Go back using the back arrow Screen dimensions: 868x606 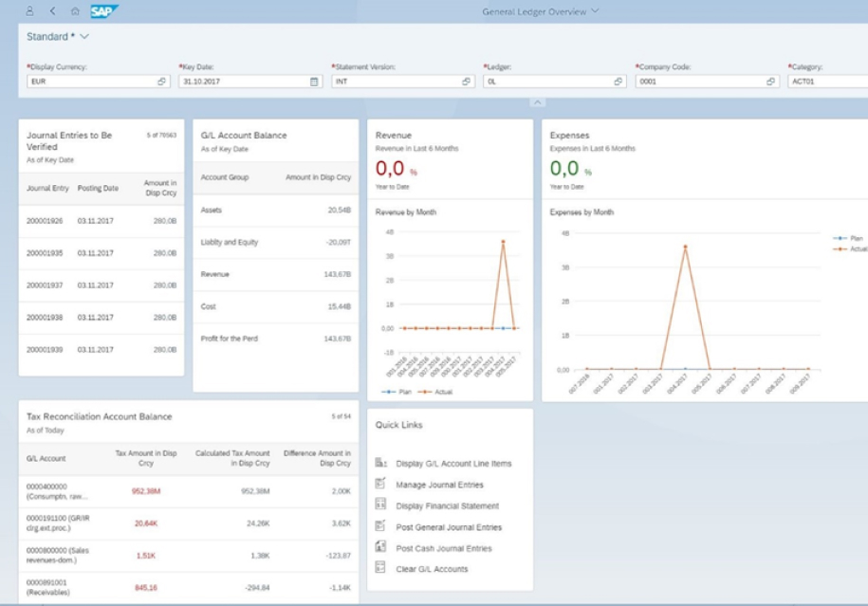52,10
